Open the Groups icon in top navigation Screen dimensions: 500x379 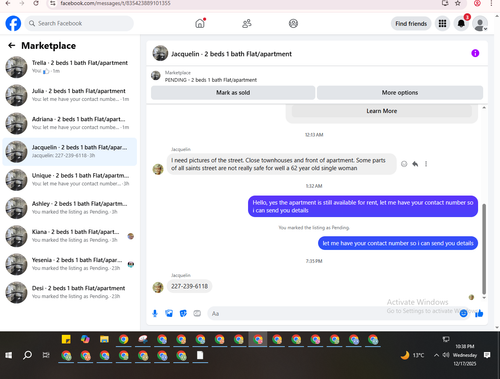[x=293, y=23]
